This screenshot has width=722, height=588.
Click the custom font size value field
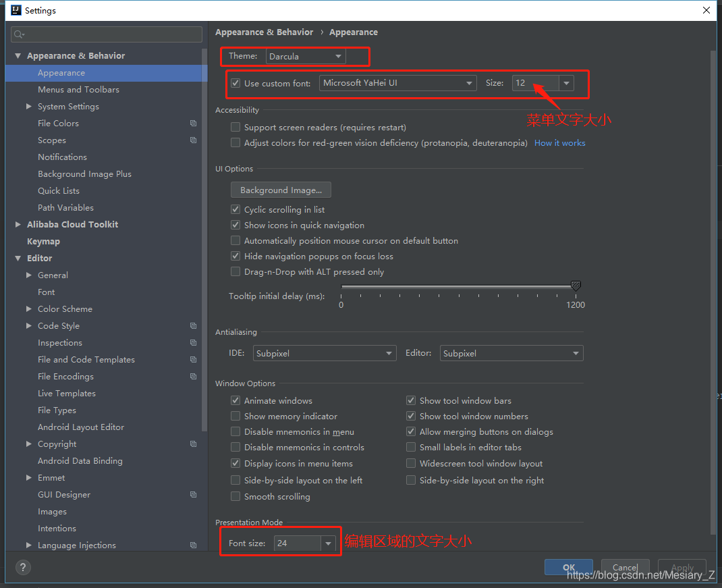(x=536, y=83)
